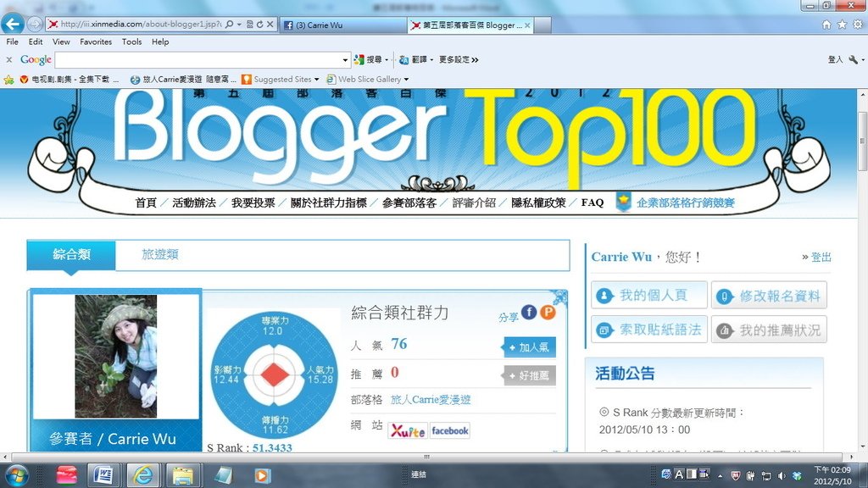Expand the wrench settings dropdown arrow

pos(862,60)
